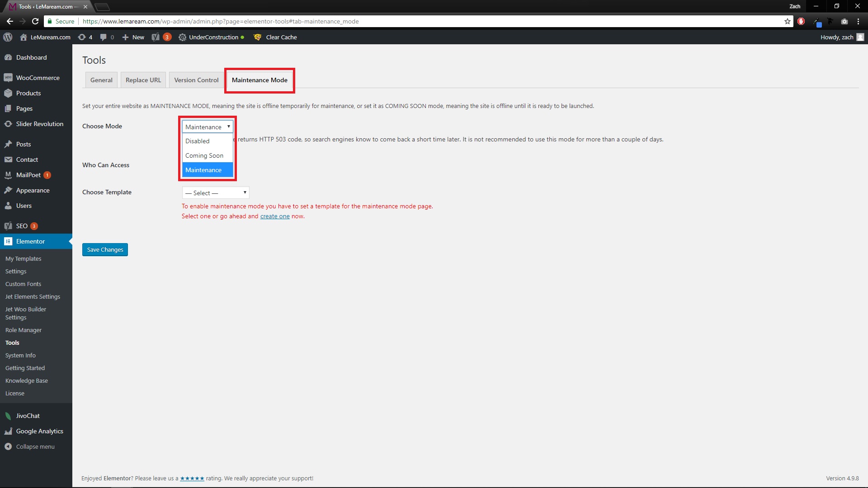Open Jet Elements Settings item
This screenshot has width=868, height=488.
click(x=33, y=296)
